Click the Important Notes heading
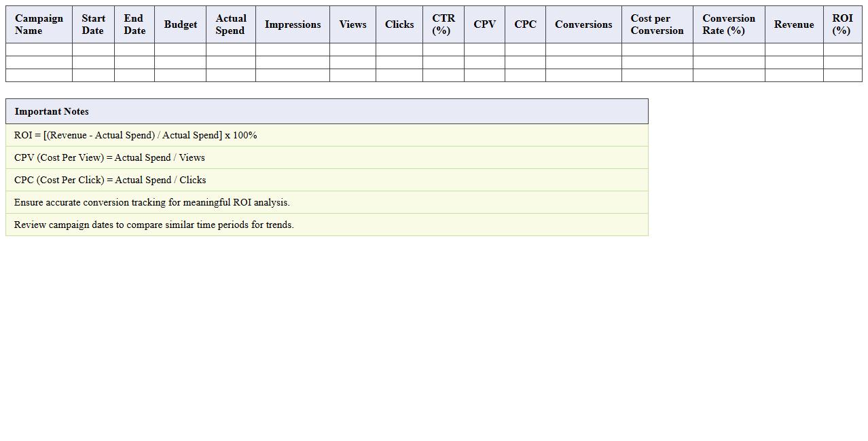Viewport: 868px width, 441px height. tap(52, 111)
